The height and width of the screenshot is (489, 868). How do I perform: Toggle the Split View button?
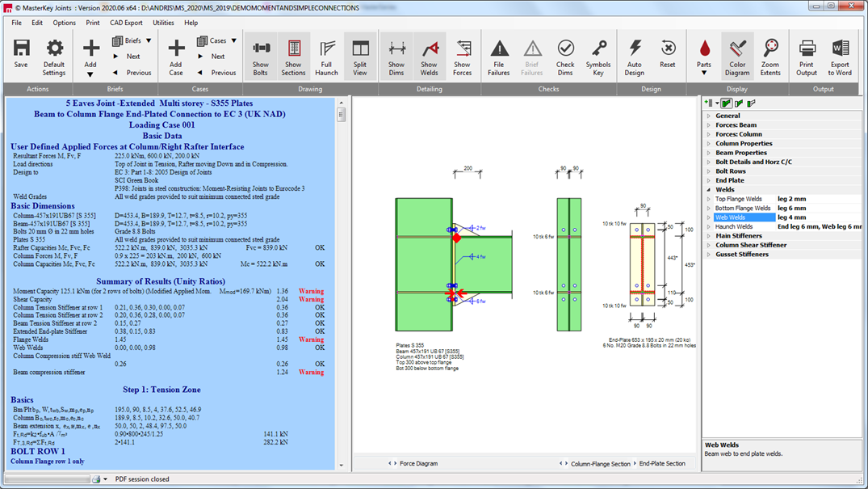coord(360,57)
